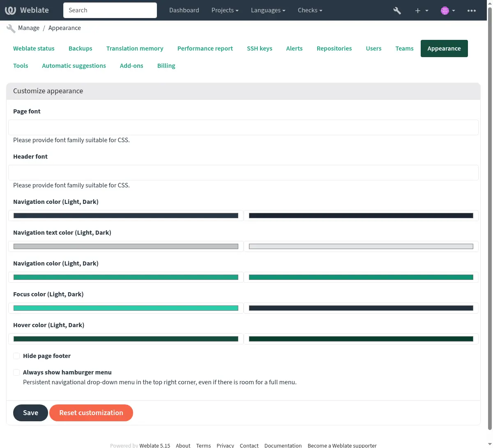The image size is (493, 448).
Task: Switch to the Backups tab
Action: pos(81,48)
